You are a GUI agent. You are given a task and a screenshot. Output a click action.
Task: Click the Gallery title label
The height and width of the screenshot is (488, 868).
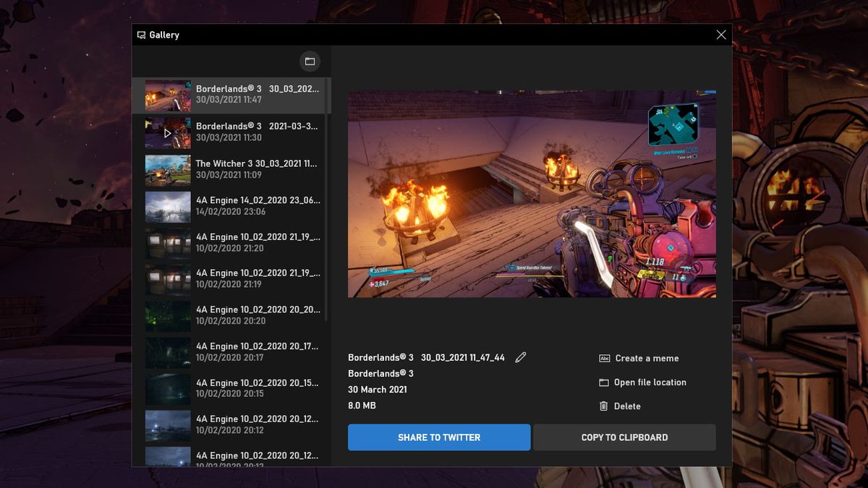pyautogui.click(x=164, y=35)
